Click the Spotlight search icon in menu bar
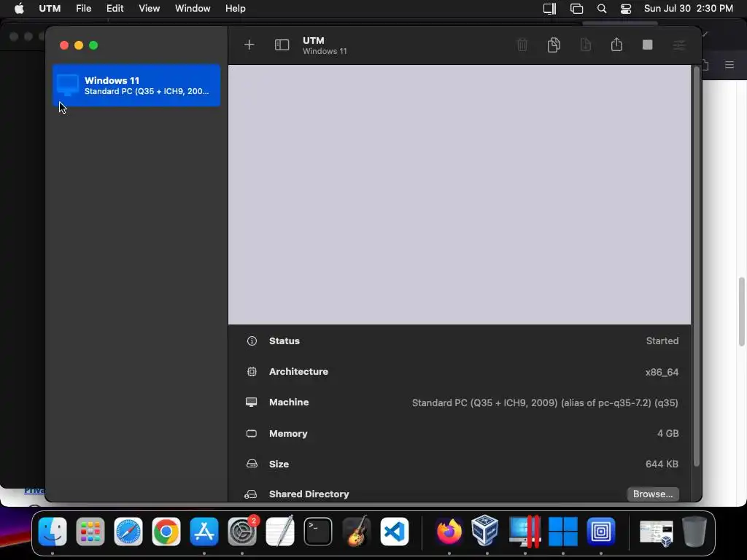 coord(602,9)
